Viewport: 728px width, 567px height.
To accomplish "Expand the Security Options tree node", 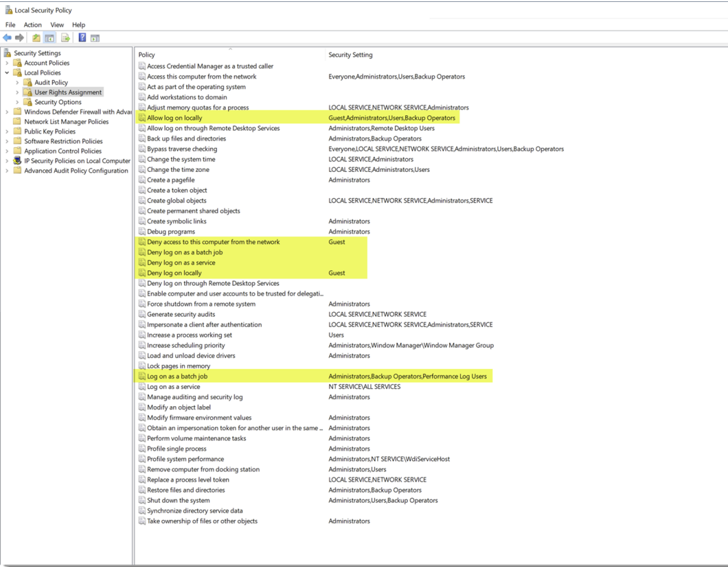I will (x=17, y=102).
